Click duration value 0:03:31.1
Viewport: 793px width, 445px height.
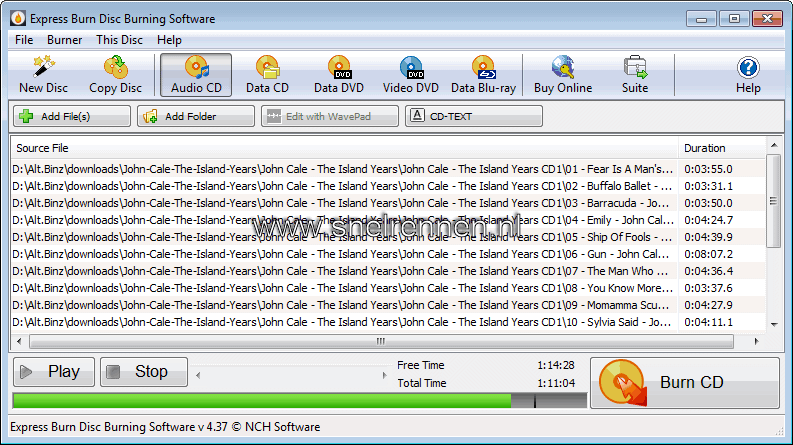708,186
